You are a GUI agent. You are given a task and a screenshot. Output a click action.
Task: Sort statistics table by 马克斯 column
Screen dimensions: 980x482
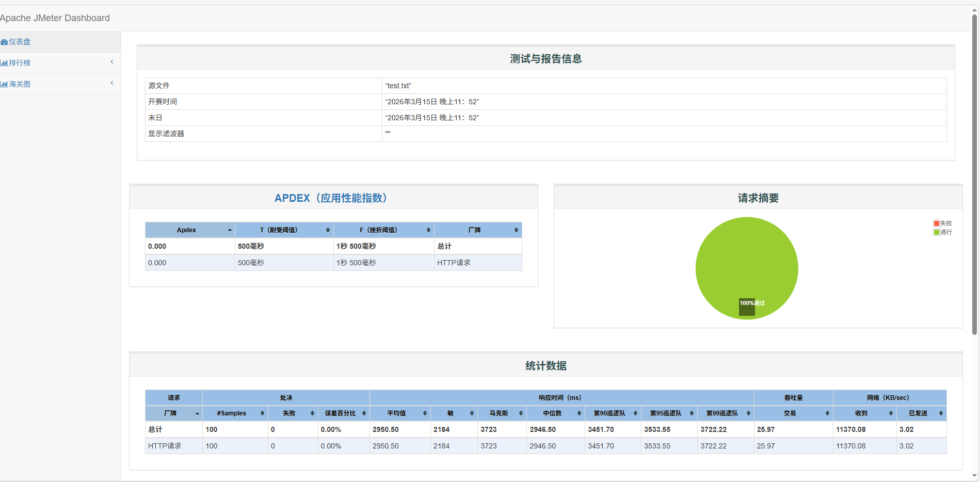pyautogui.click(x=502, y=413)
